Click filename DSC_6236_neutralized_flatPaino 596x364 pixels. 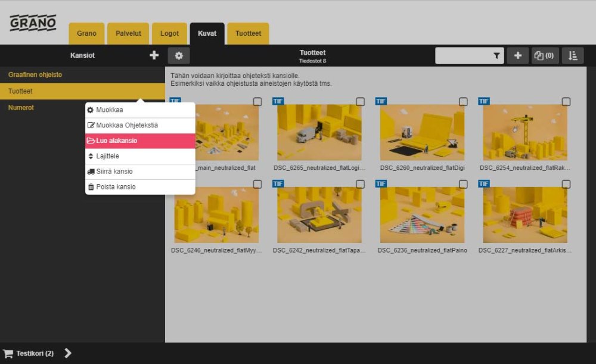point(423,250)
